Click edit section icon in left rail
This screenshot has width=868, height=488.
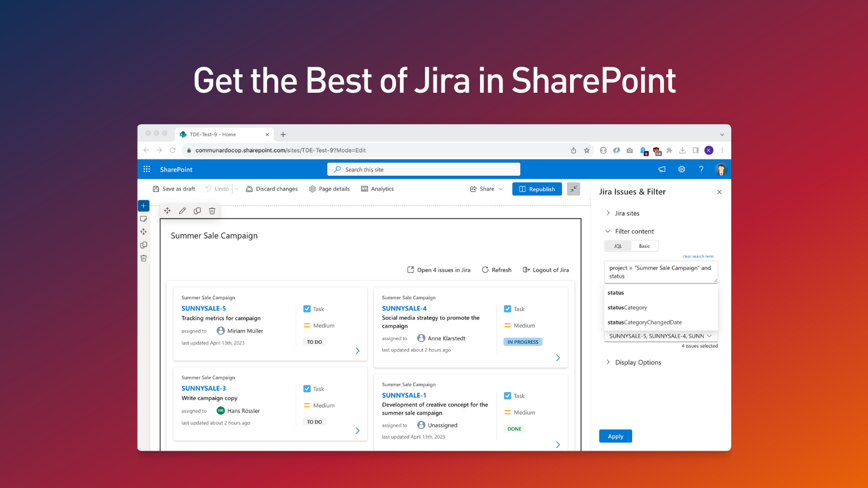(143, 219)
